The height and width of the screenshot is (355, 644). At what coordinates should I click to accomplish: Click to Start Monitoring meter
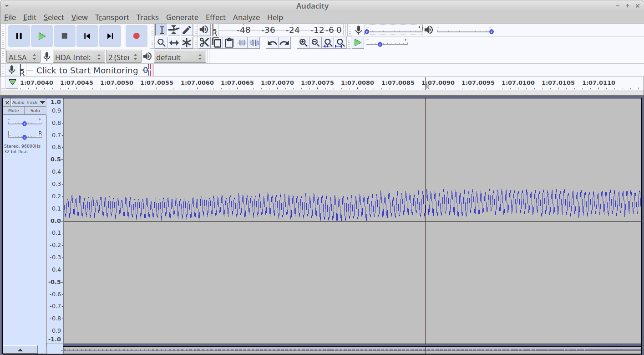point(87,70)
